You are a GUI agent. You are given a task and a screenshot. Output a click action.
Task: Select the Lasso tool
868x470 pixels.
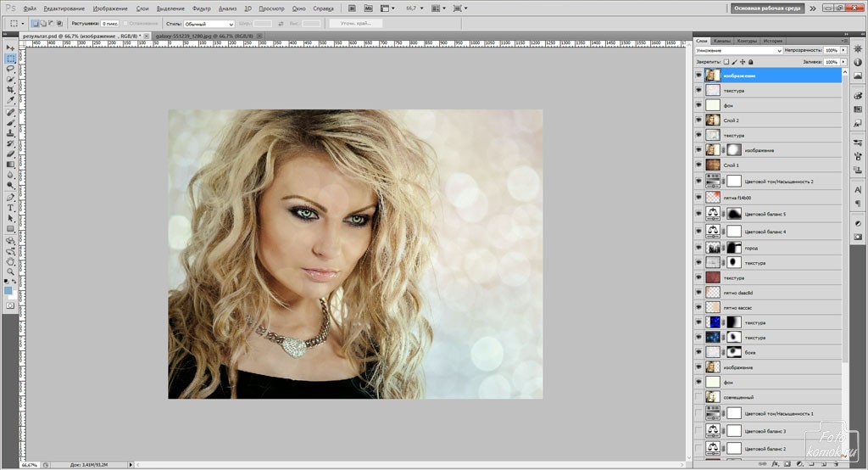click(x=10, y=69)
